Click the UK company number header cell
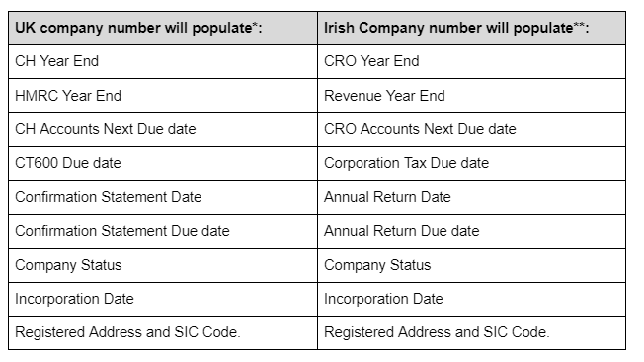The image size is (644, 362). click(x=163, y=28)
